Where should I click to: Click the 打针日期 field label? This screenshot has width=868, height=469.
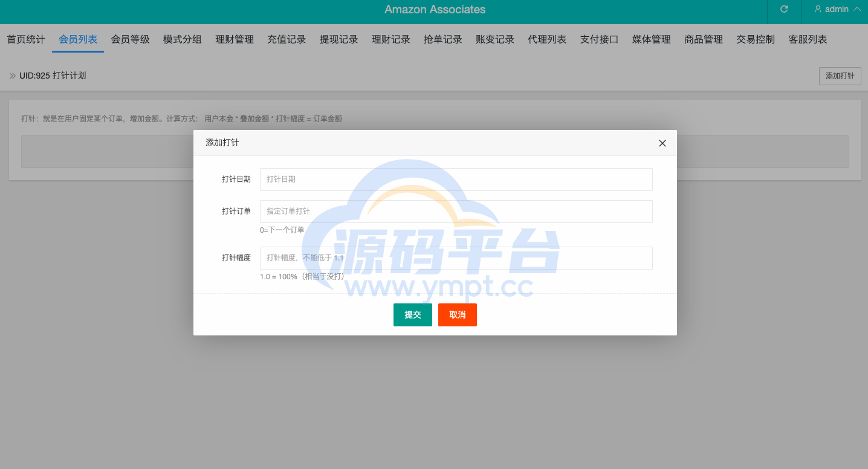coord(236,180)
